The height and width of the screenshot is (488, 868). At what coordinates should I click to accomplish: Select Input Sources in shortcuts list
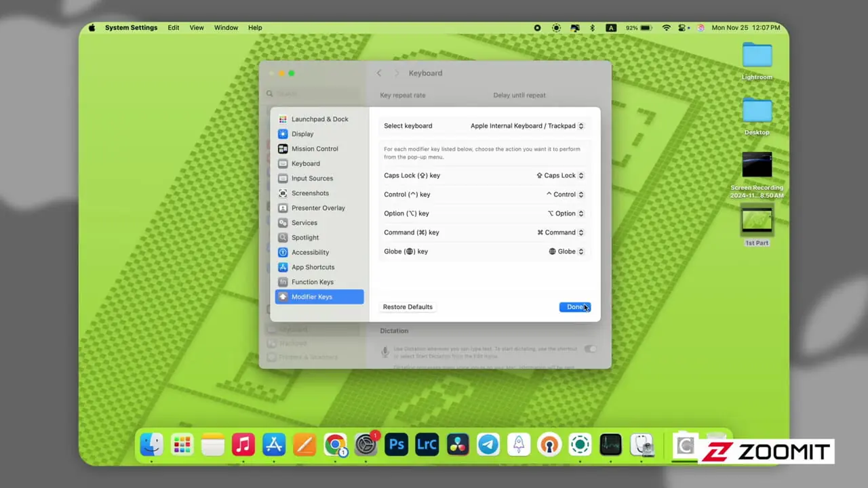319,178
